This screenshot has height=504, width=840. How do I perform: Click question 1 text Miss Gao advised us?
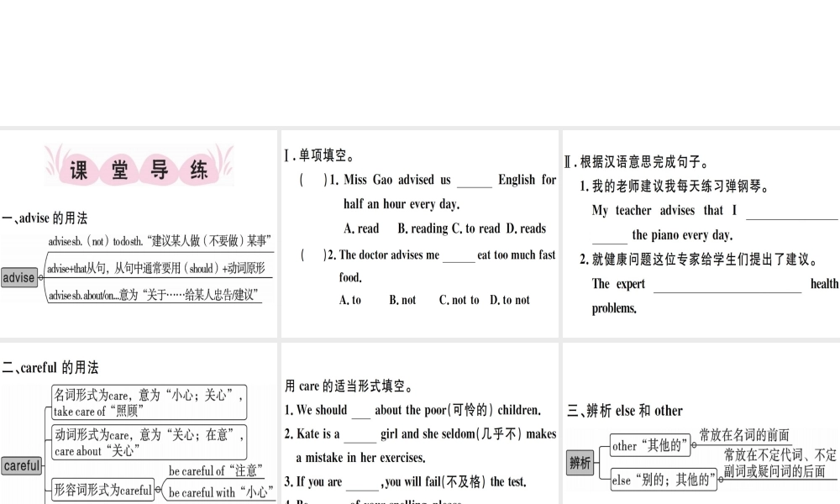tap(397, 180)
